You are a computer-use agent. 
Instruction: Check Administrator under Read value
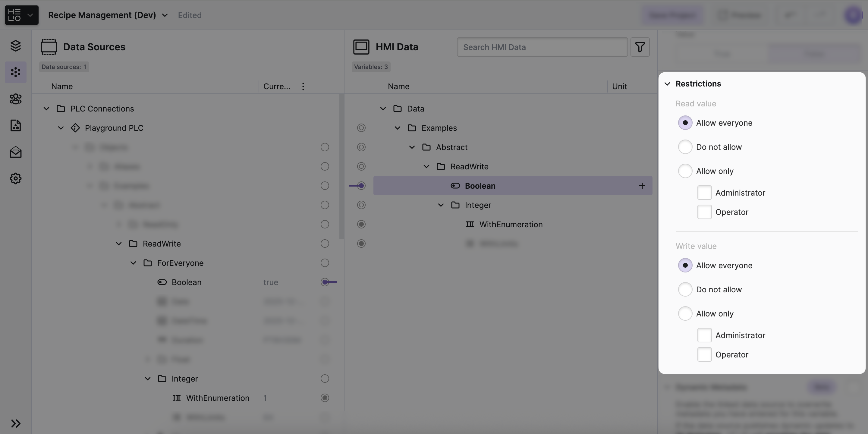[704, 193]
